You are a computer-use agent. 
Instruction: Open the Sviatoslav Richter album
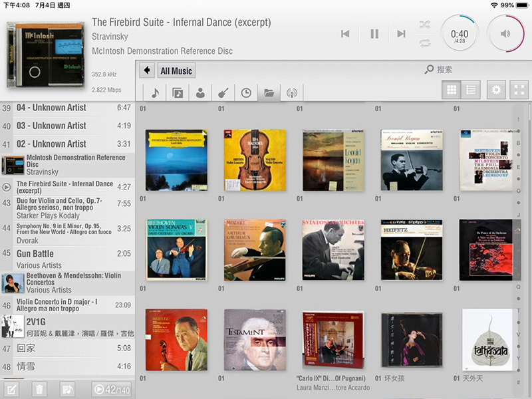pos(333,250)
